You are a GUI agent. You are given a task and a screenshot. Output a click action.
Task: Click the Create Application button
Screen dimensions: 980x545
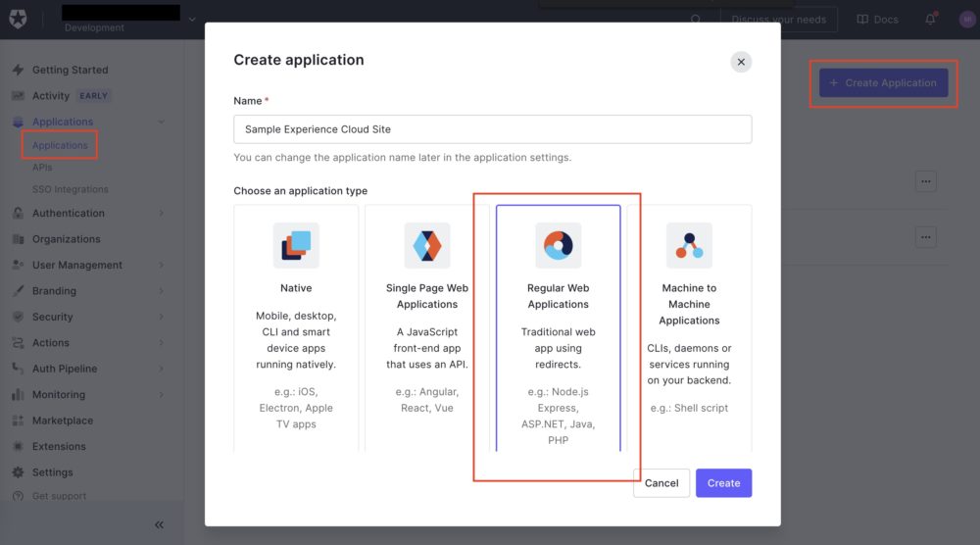(884, 83)
